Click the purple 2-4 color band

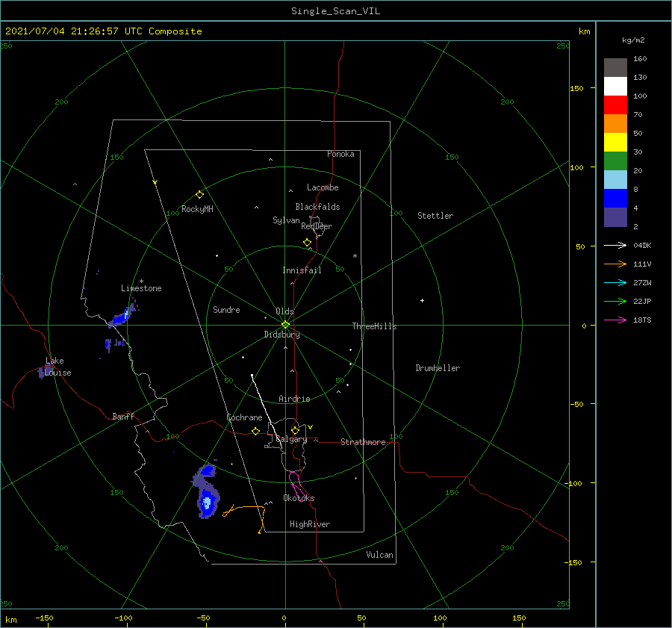(x=615, y=217)
